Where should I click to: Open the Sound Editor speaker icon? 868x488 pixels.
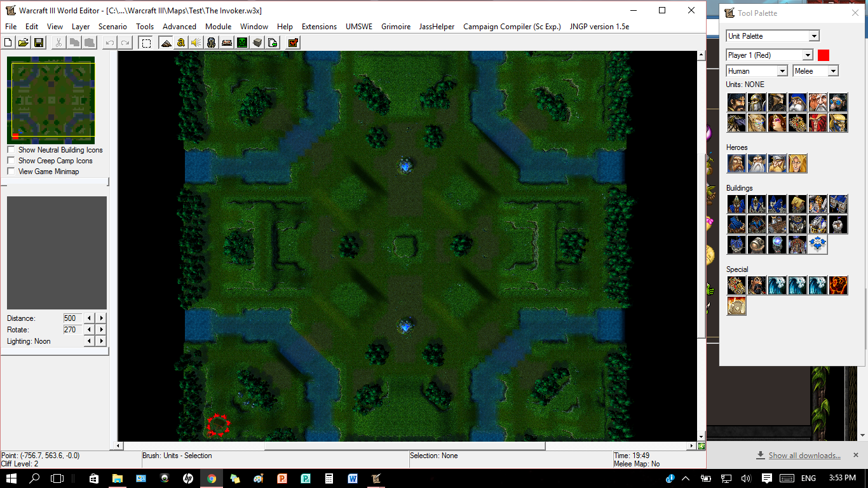click(x=196, y=43)
